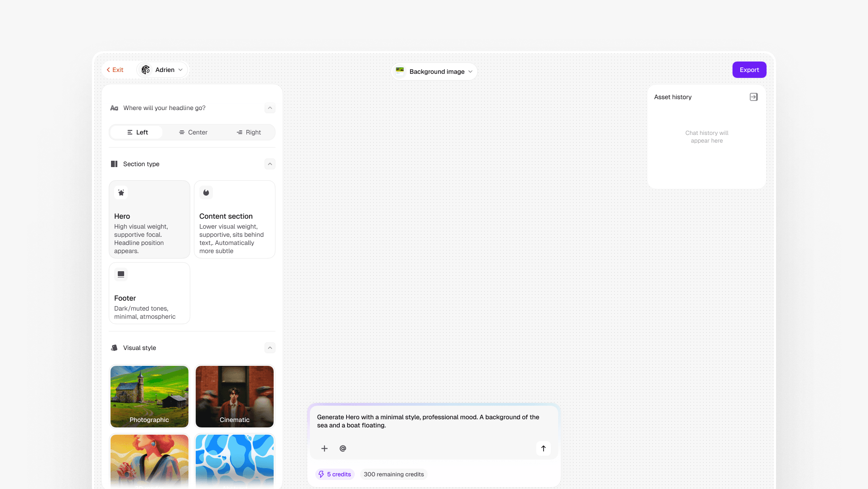
Task: Choose the Footer section type card
Action: [149, 293]
